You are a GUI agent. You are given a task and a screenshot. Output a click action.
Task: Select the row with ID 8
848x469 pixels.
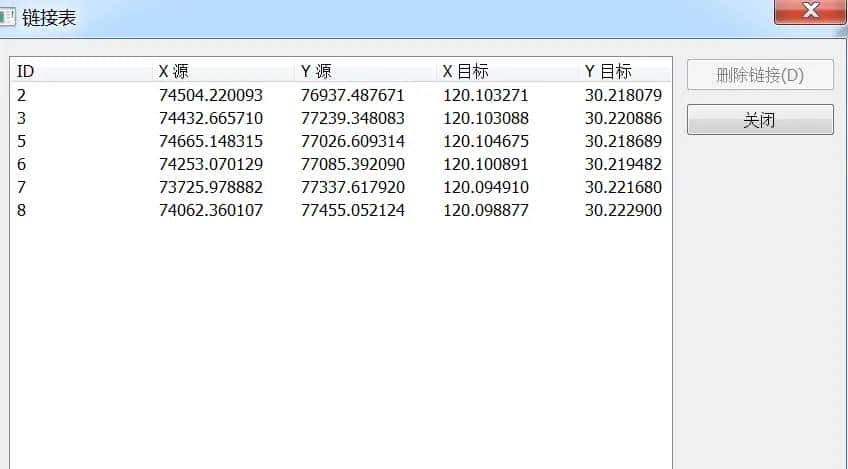(x=341, y=210)
